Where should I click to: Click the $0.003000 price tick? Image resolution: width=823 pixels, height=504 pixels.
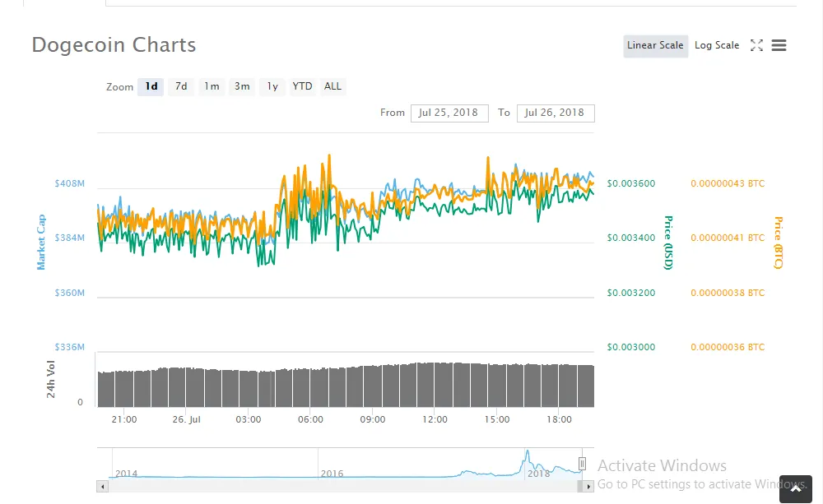pos(631,347)
